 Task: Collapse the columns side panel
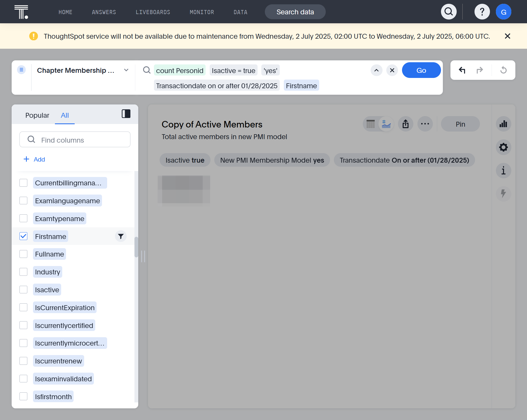coord(126,114)
